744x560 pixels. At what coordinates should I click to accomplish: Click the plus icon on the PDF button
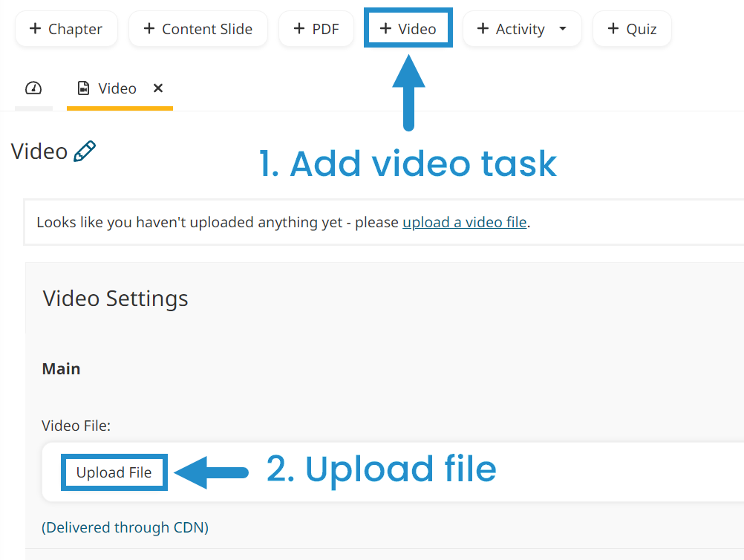300,28
